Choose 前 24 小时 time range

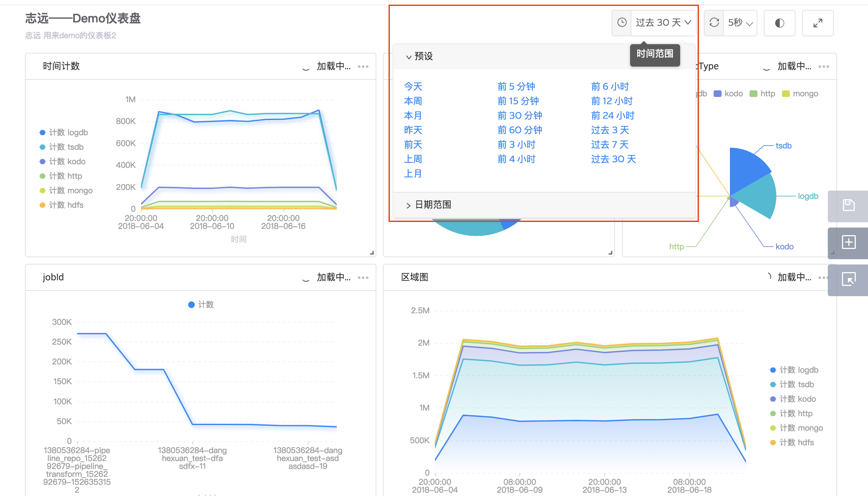(x=613, y=115)
